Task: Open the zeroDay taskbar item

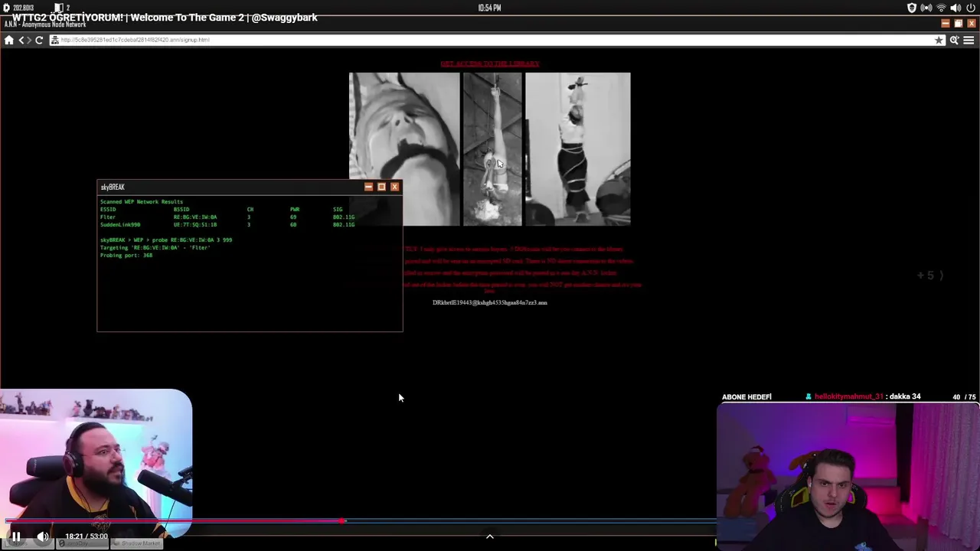Action: (x=82, y=543)
